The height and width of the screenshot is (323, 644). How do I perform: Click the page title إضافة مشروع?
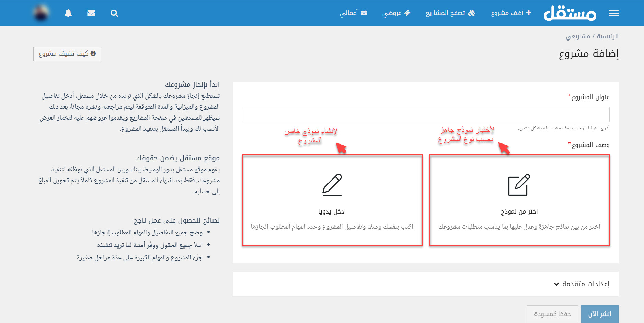click(x=589, y=54)
